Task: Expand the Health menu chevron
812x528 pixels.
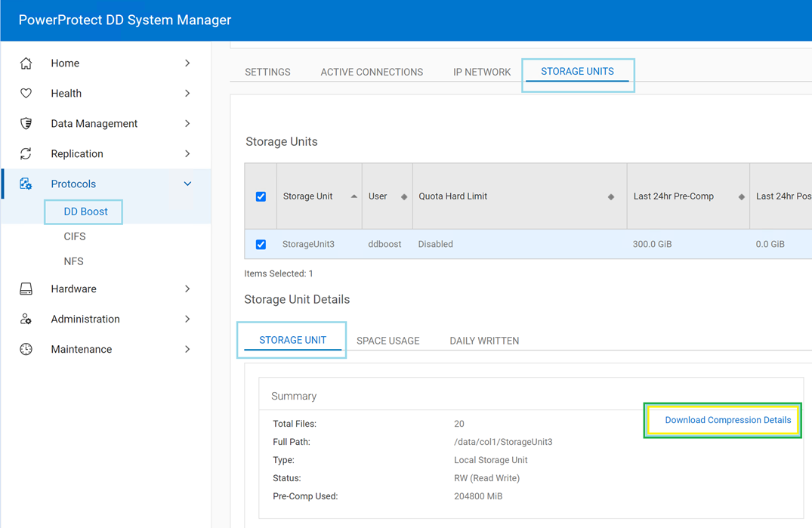Action: (187, 93)
